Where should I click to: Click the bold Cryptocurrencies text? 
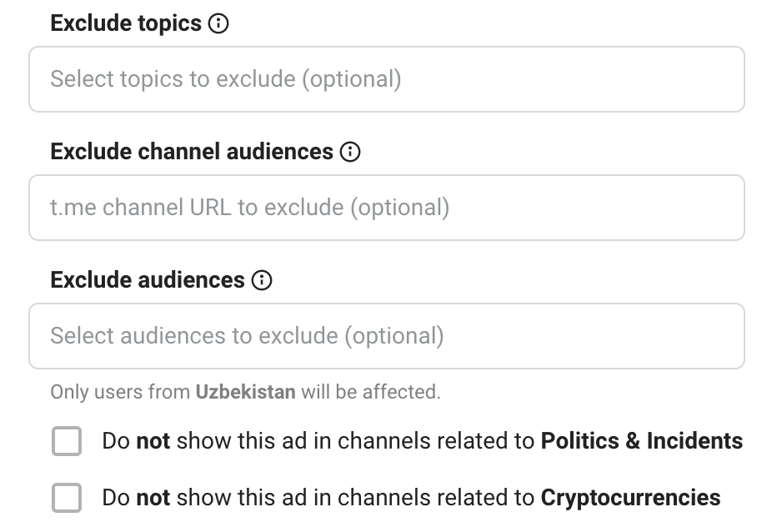coord(630,498)
